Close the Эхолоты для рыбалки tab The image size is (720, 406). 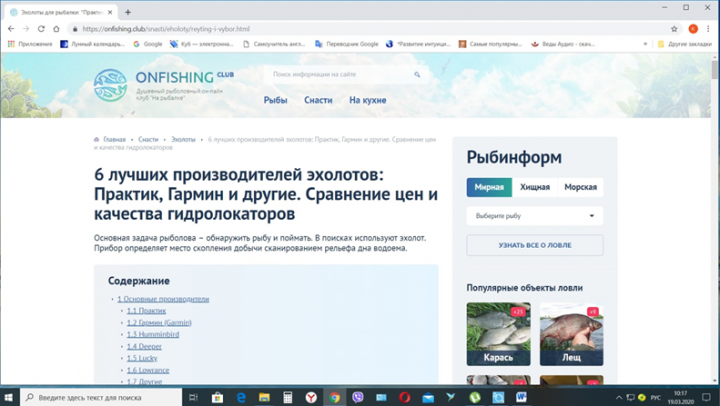pos(110,12)
